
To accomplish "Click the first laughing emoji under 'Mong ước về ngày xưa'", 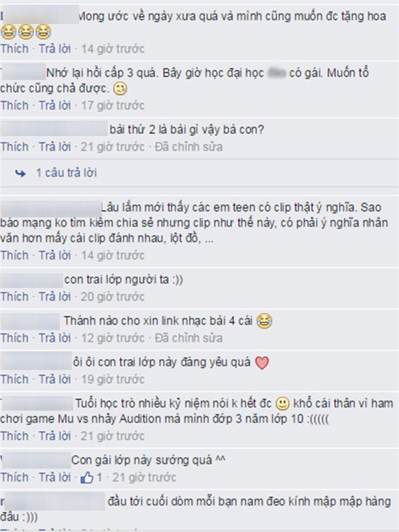I will [9, 32].
